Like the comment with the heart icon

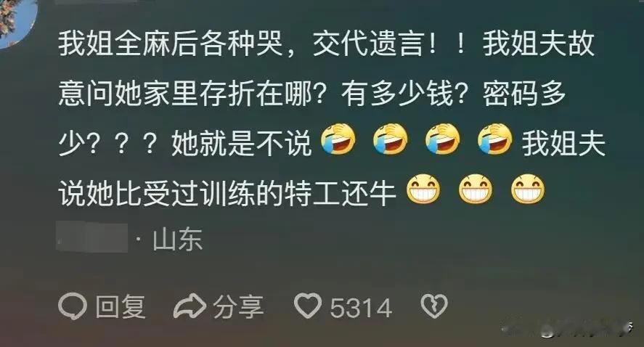(308, 306)
